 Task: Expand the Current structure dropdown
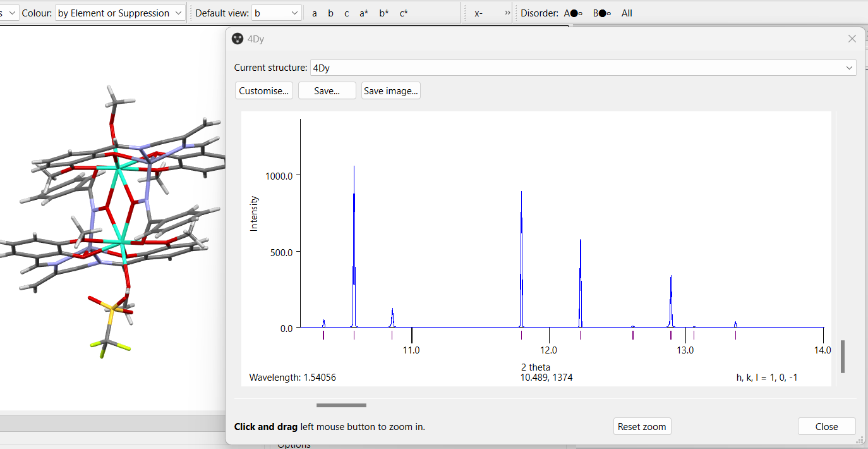(582, 68)
